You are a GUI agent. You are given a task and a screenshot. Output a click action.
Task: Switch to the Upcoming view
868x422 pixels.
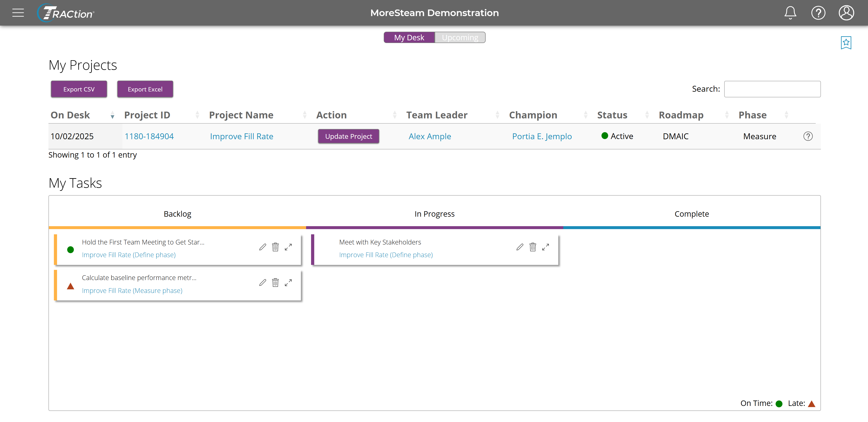click(460, 37)
